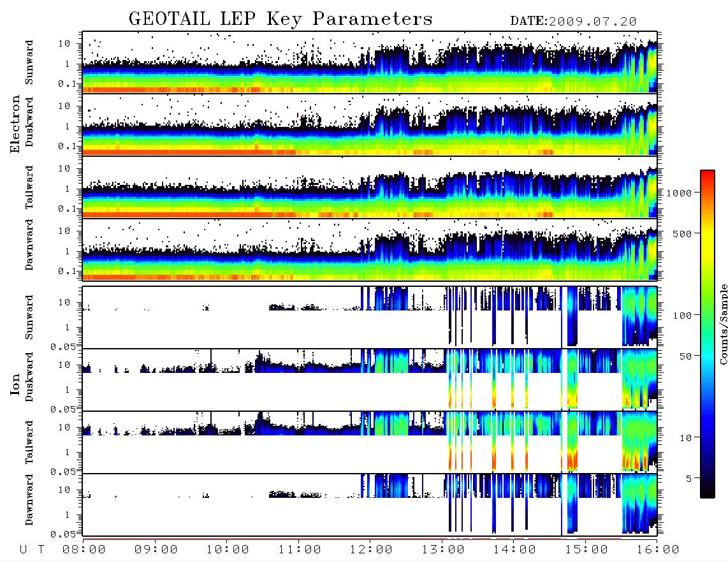Click the 15:00 time tick label

(586, 550)
